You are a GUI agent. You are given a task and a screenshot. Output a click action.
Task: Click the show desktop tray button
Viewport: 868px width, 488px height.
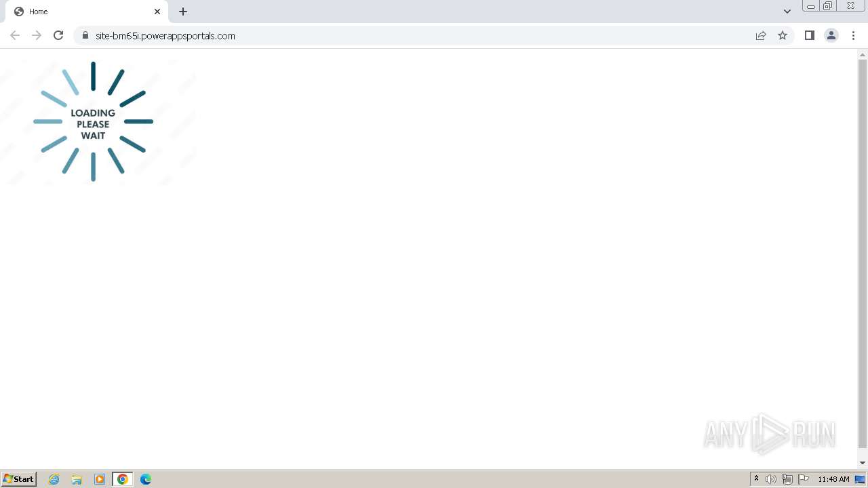(x=861, y=479)
